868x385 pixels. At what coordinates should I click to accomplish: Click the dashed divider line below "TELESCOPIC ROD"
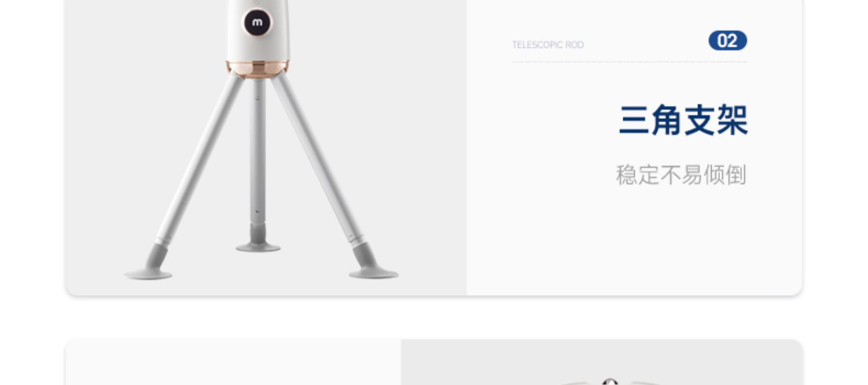(x=630, y=61)
